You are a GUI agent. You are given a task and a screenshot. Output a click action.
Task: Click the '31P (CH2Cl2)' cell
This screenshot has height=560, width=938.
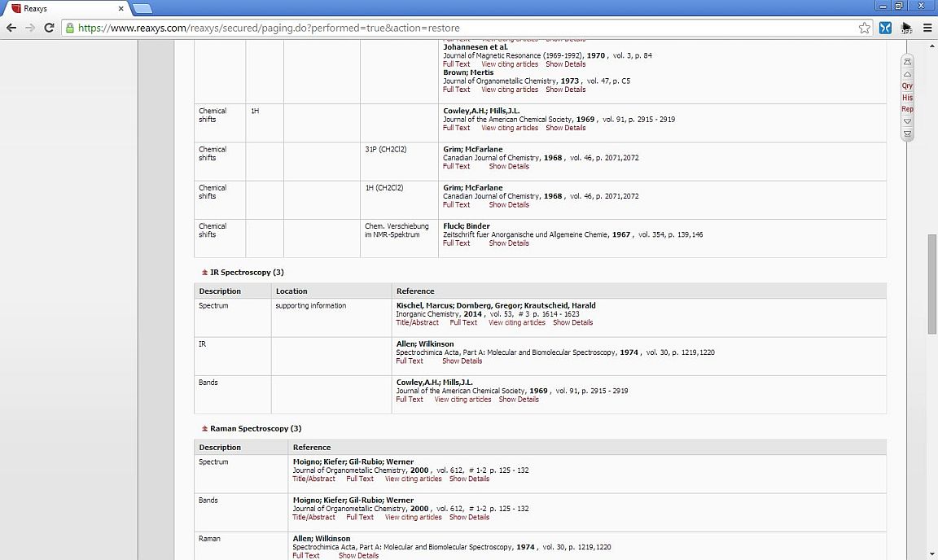[399, 161]
